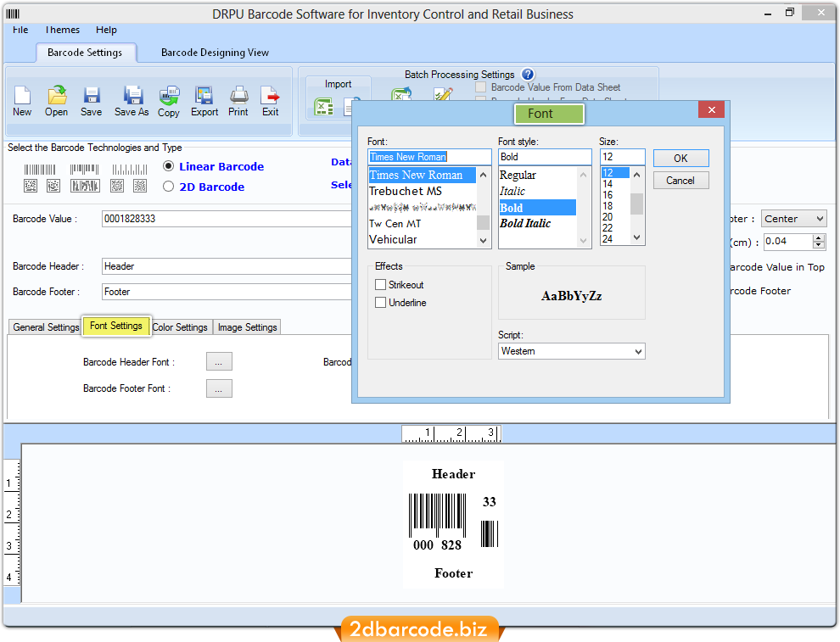This screenshot has height=642, width=840.
Task: Select the last 2D barcode sample icon
Action: tap(140, 186)
